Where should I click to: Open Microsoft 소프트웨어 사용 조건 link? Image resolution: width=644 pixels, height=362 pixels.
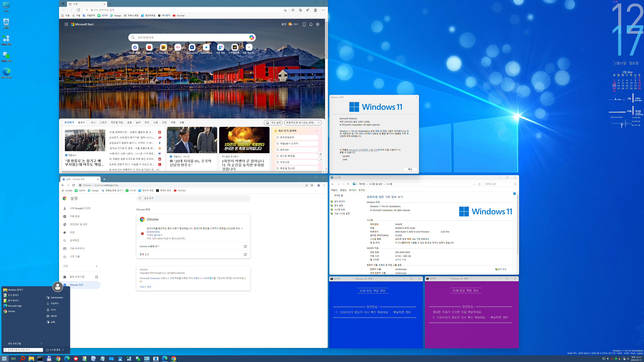tap(363, 150)
